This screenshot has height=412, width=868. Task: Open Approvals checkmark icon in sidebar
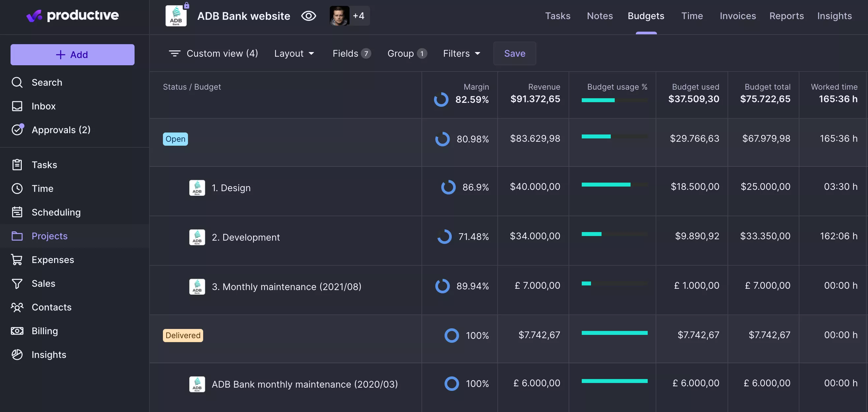(17, 130)
